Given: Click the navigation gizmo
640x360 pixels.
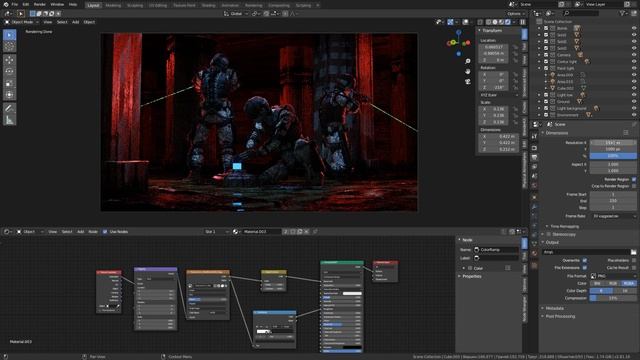Looking at the screenshot, I should 458,42.
